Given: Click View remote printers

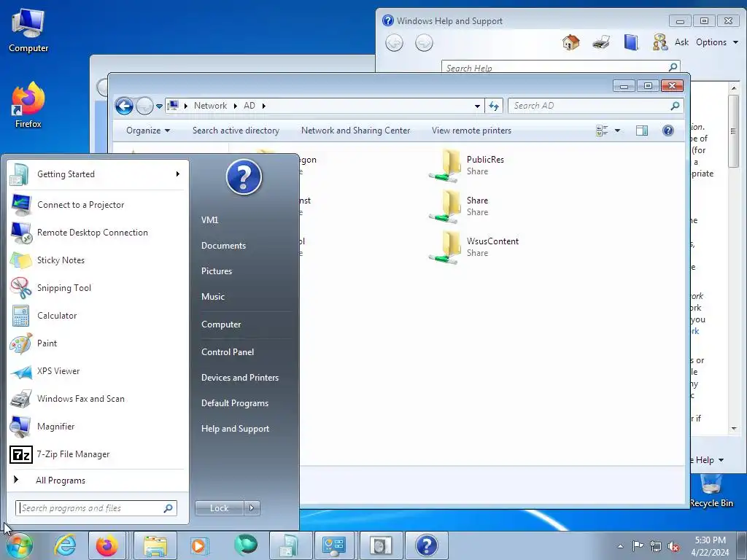Looking at the screenshot, I should tap(471, 131).
